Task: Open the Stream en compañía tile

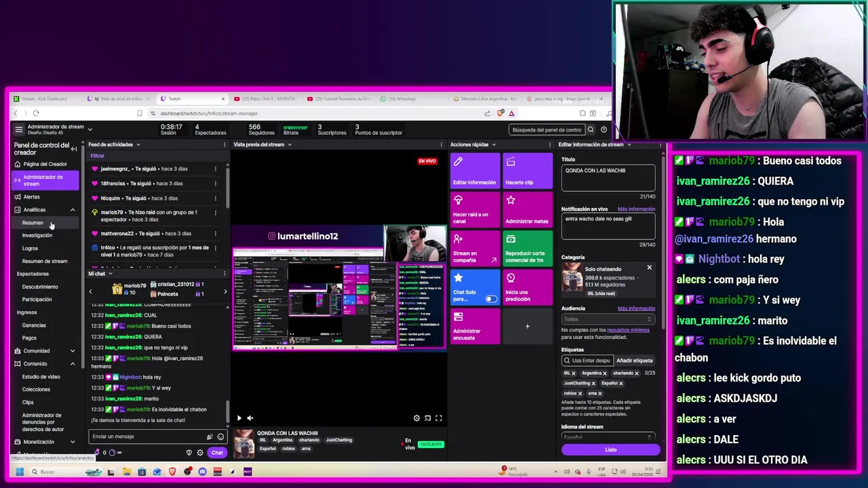Action: [x=475, y=248]
